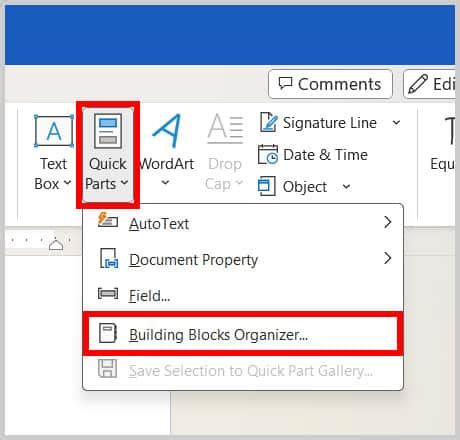The width and height of the screenshot is (460, 440).
Task: Open the Comments button
Action: tap(330, 84)
